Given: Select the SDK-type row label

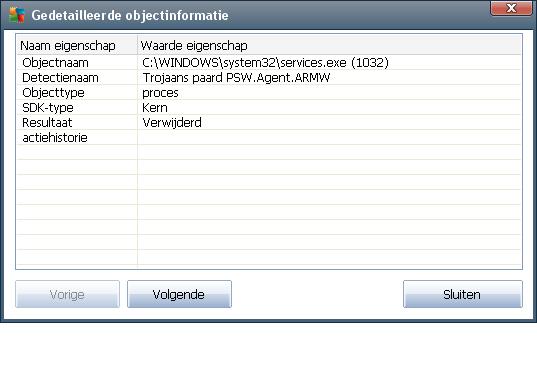Looking at the screenshot, I should point(48,108).
